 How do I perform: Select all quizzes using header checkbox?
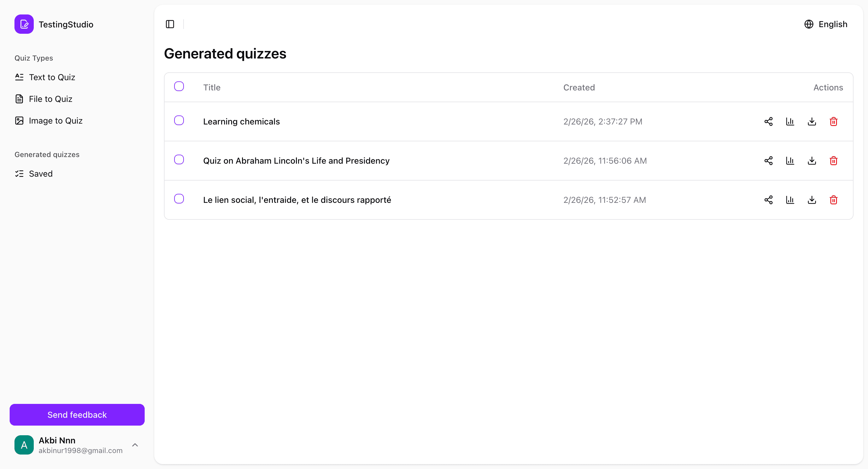click(179, 86)
